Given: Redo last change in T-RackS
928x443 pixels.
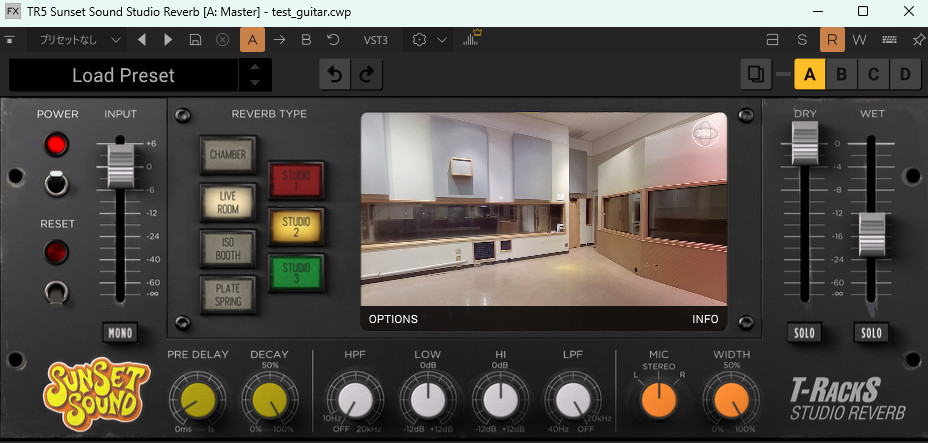Looking at the screenshot, I should (x=367, y=75).
